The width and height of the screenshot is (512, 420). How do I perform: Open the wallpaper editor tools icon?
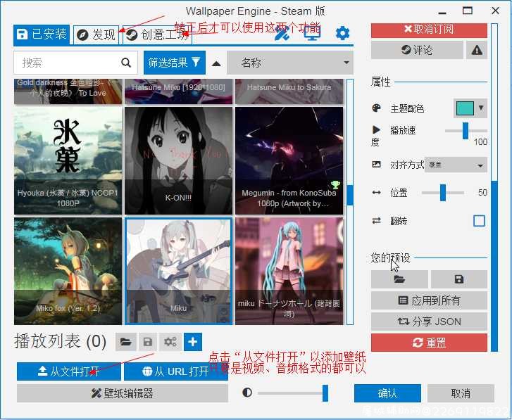tap(282, 32)
